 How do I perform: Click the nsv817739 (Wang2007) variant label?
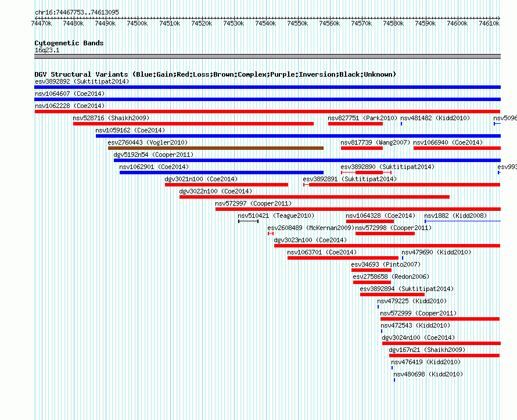click(x=375, y=142)
